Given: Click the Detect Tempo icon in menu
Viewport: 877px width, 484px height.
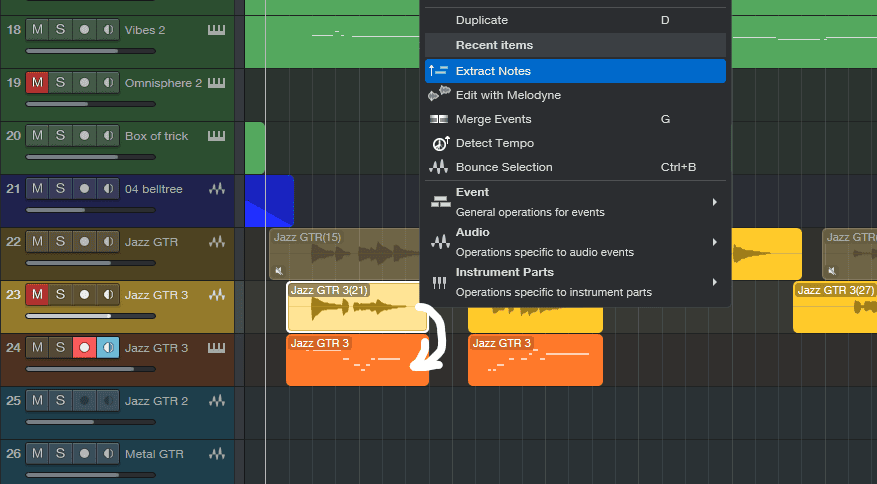Looking at the screenshot, I should (439, 143).
